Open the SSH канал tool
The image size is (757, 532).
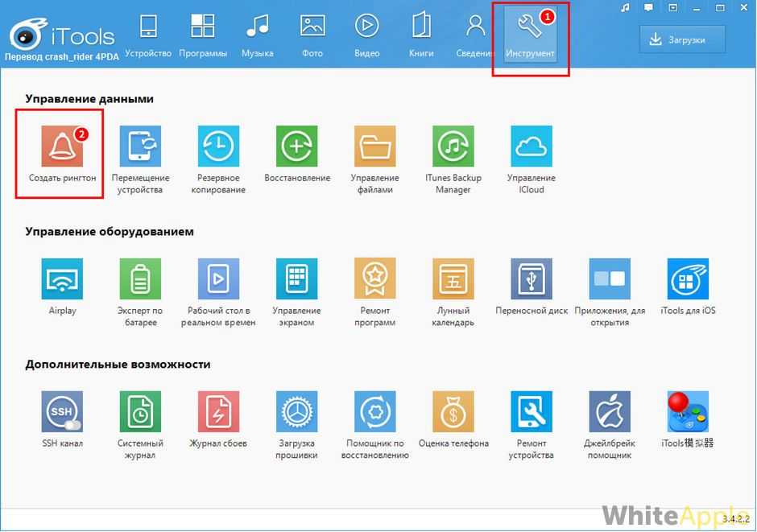(62, 412)
